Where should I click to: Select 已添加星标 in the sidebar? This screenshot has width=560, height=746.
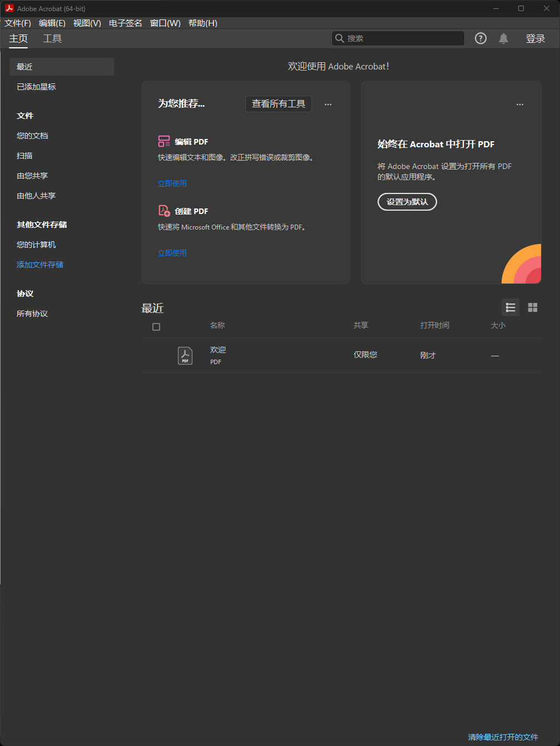(x=36, y=87)
